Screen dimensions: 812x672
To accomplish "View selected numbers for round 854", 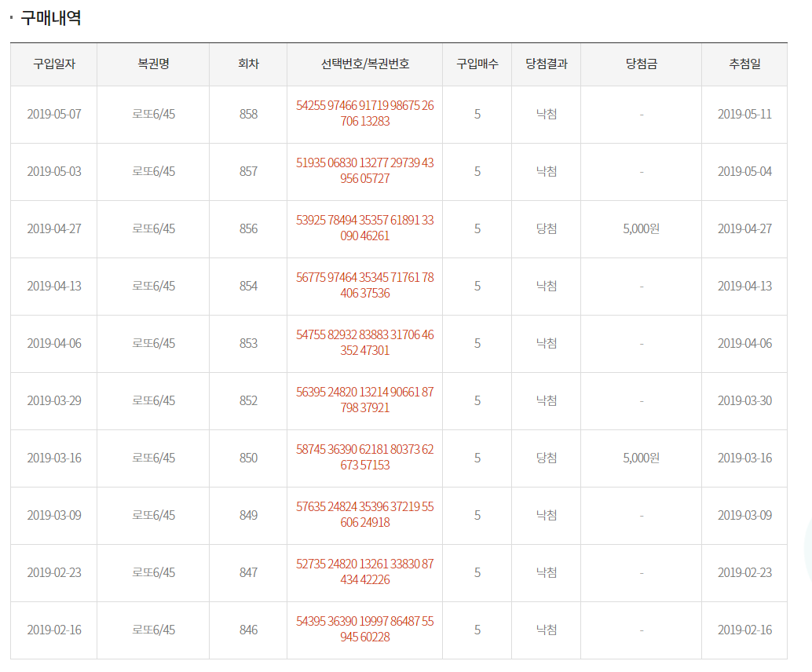I will click(364, 286).
